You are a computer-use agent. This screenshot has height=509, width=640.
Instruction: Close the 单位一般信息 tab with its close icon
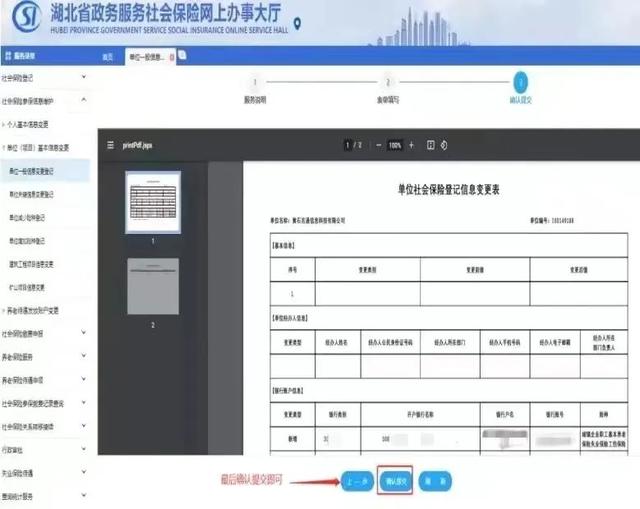tap(172, 56)
